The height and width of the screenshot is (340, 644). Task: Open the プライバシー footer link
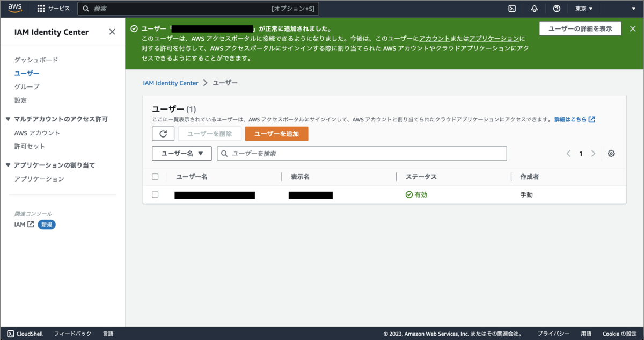click(553, 334)
